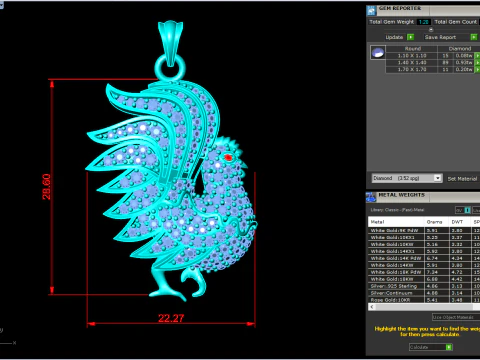Click the 28.60 height dimension text
The width and height of the screenshot is (480, 360).
click(x=46, y=187)
